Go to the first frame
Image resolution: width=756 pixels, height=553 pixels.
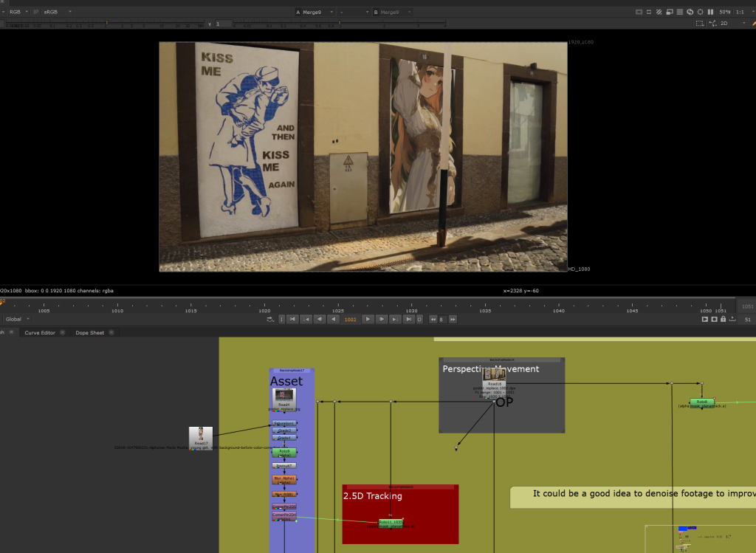pyautogui.click(x=292, y=319)
